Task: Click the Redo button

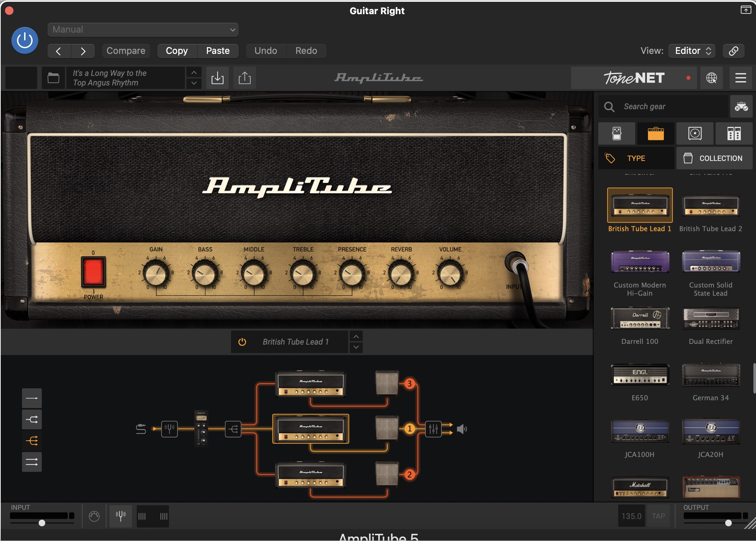Action: click(x=306, y=51)
